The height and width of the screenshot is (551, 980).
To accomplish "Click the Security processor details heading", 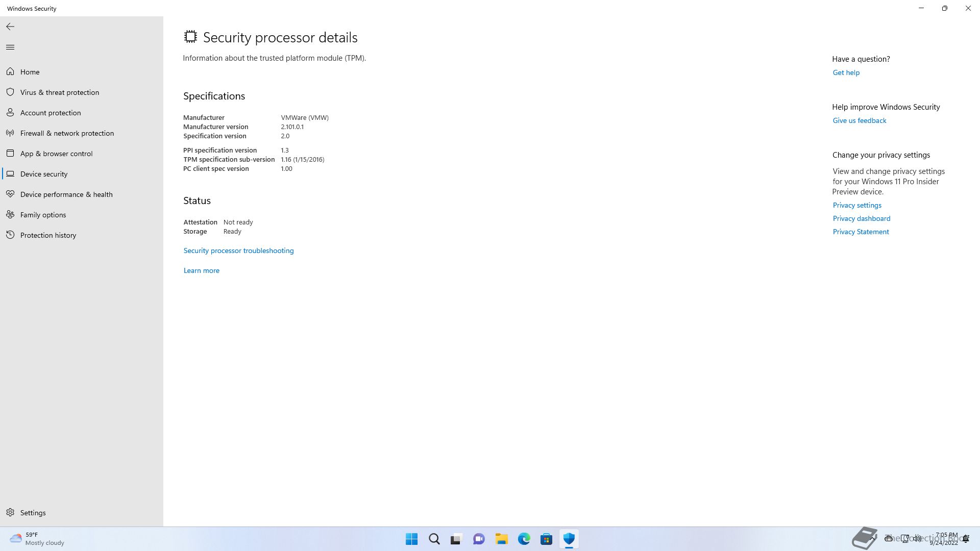I will coord(280,37).
